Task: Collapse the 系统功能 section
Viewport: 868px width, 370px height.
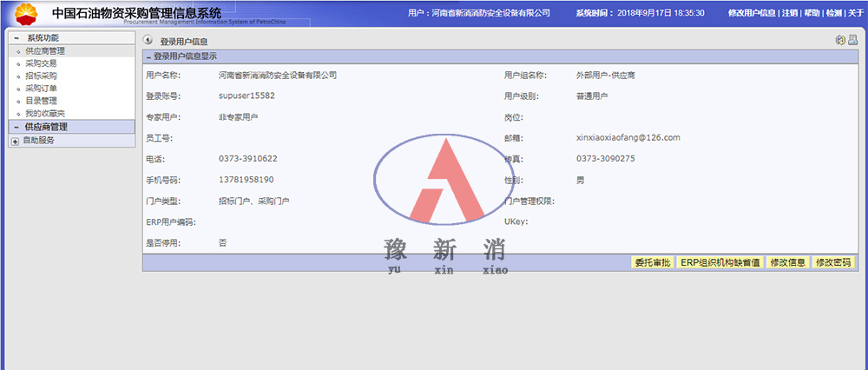Action: (16, 37)
